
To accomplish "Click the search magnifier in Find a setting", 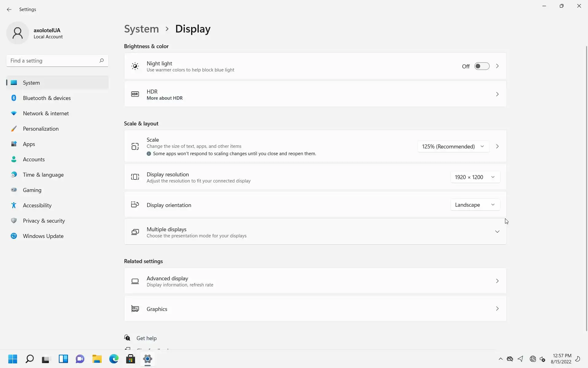I will [x=101, y=60].
